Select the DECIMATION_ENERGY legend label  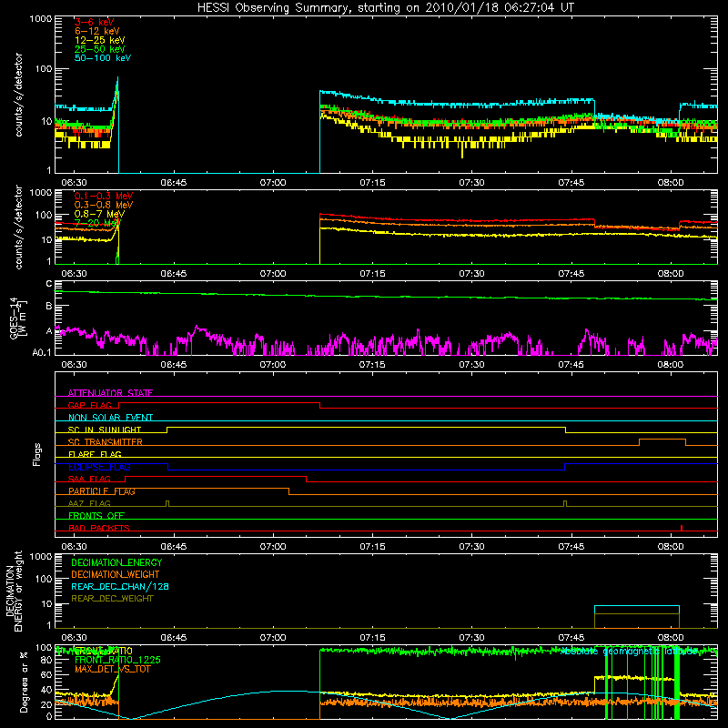coord(116,562)
